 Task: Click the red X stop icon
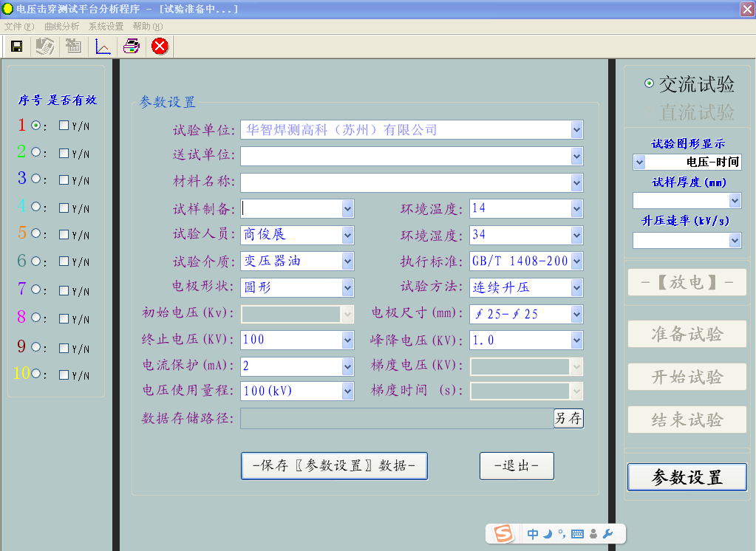160,47
